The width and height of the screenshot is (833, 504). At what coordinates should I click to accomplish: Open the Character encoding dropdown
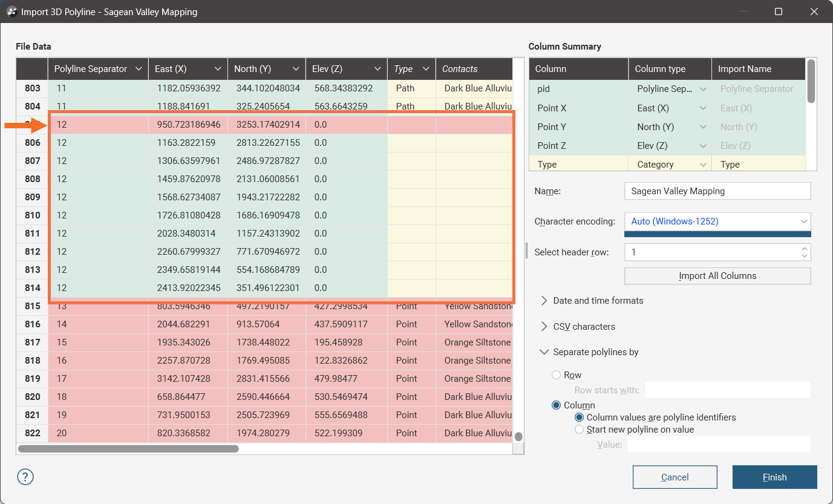coord(717,221)
